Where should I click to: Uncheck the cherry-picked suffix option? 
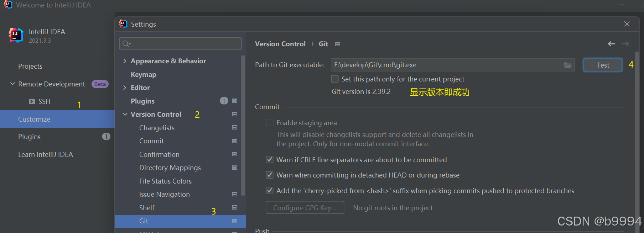pyautogui.click(x=270, y=191)
